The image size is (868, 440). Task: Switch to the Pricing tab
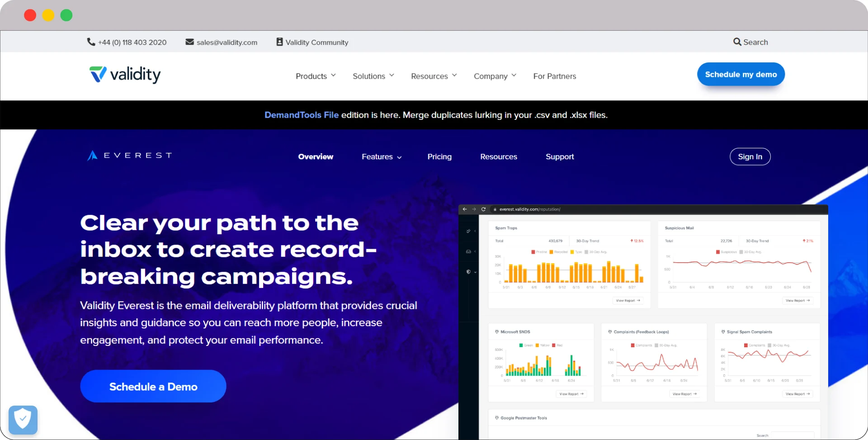tap(439, 156)
